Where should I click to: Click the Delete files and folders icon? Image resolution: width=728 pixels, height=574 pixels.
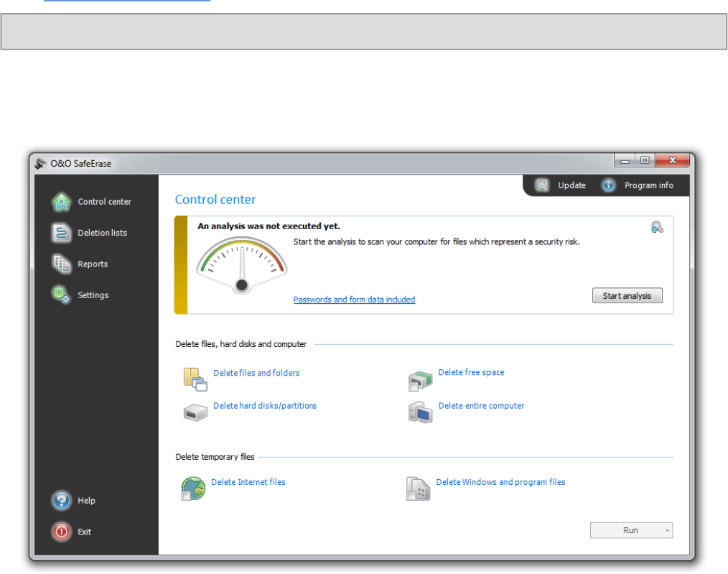tap(195, 379)
